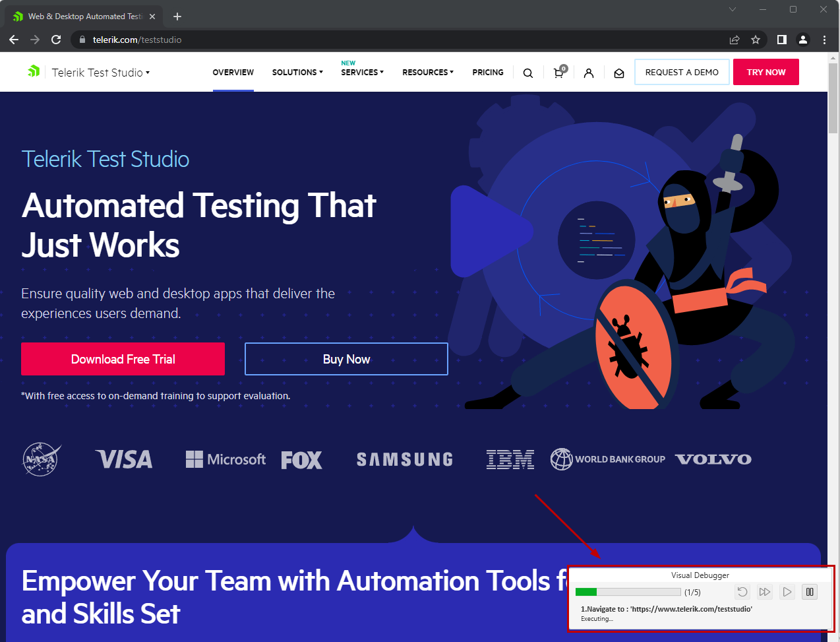Image resolution: width=840 pixels, height=642 pixels.
Task: Bookmark this page with the star icon
Action: [756, 40]
